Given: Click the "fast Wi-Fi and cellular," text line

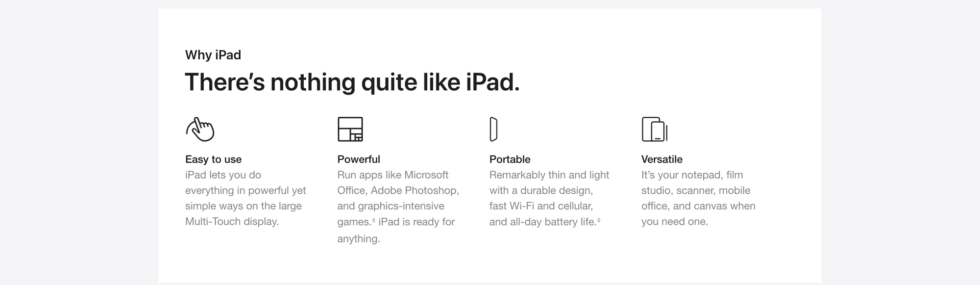Looking at the screenshot, I should coord(541,206).
